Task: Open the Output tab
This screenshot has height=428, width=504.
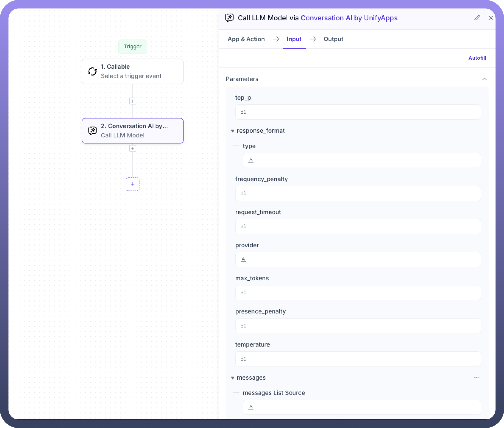Action: (x=333, y=39)
